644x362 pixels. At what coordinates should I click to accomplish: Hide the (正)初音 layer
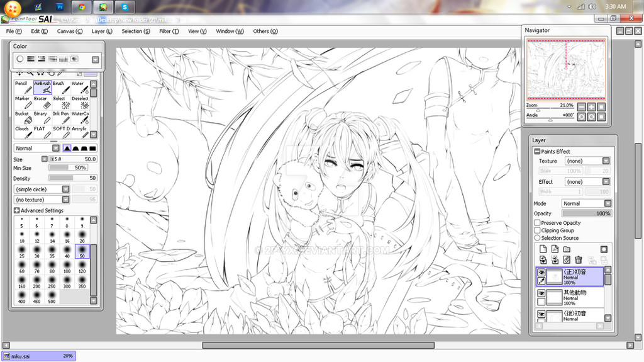541,273
